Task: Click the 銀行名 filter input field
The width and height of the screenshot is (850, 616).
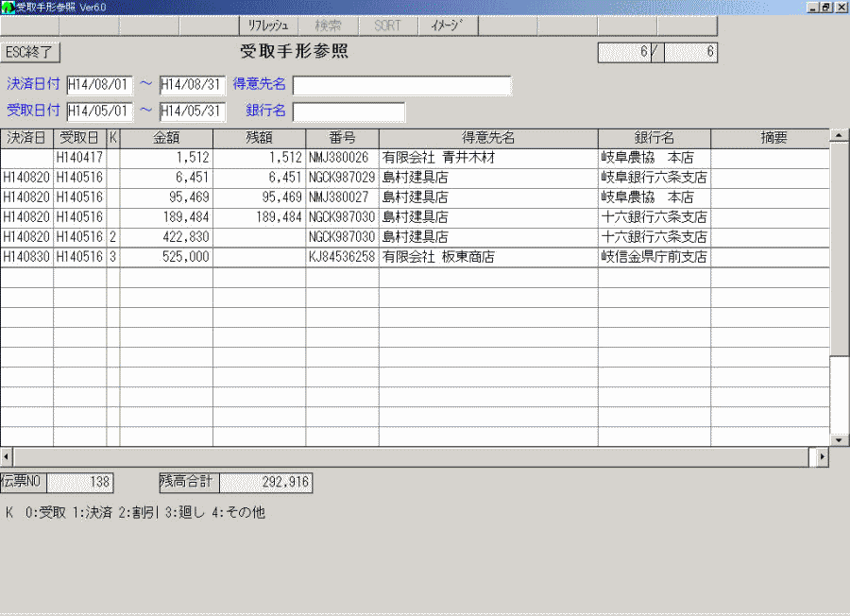Action: point(348,111)
